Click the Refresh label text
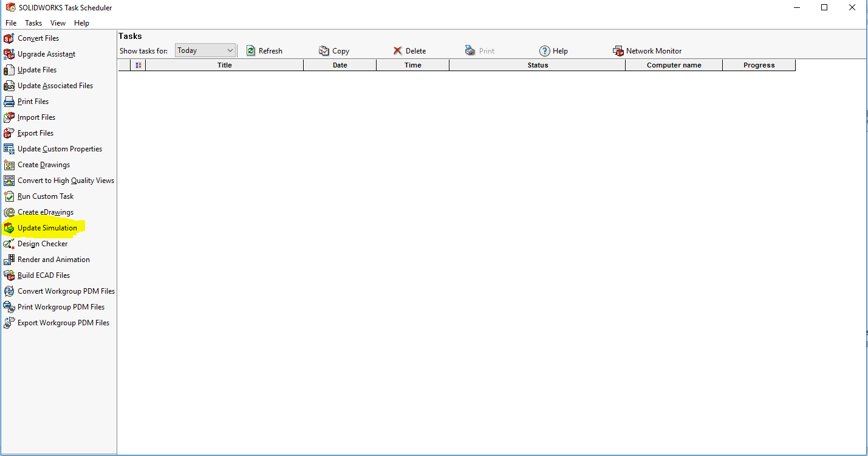The width and height of the screenshot is (868, 456). click(x=270, y=51)
